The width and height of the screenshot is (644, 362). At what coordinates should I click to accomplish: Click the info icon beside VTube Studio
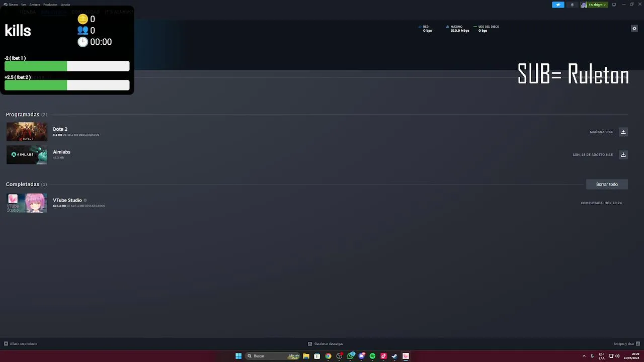coord(85,200)
